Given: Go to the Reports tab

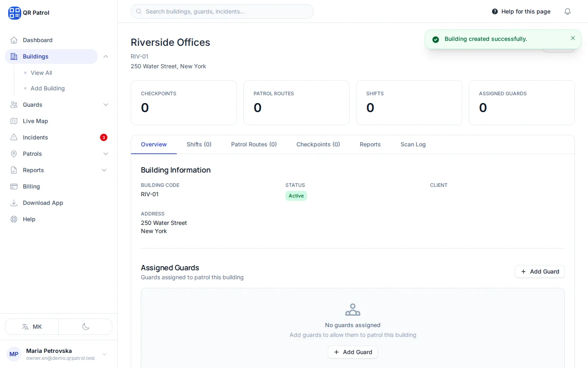Looking at the screenshot, I should [370, 144].
